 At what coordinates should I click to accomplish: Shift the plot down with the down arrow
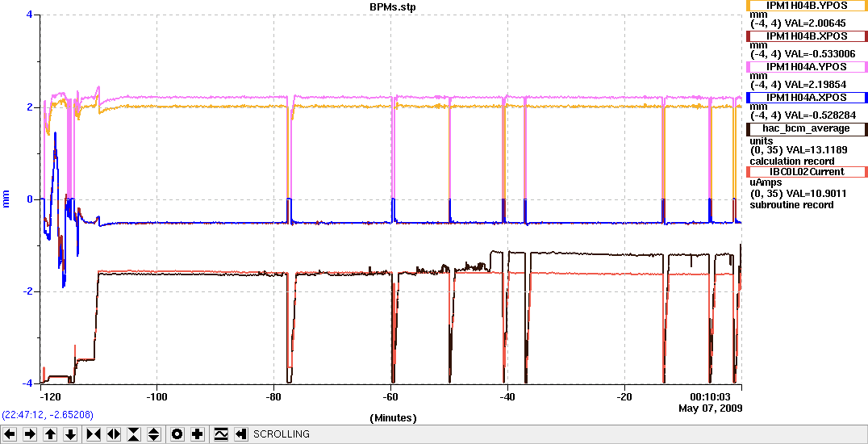(70, 434)
